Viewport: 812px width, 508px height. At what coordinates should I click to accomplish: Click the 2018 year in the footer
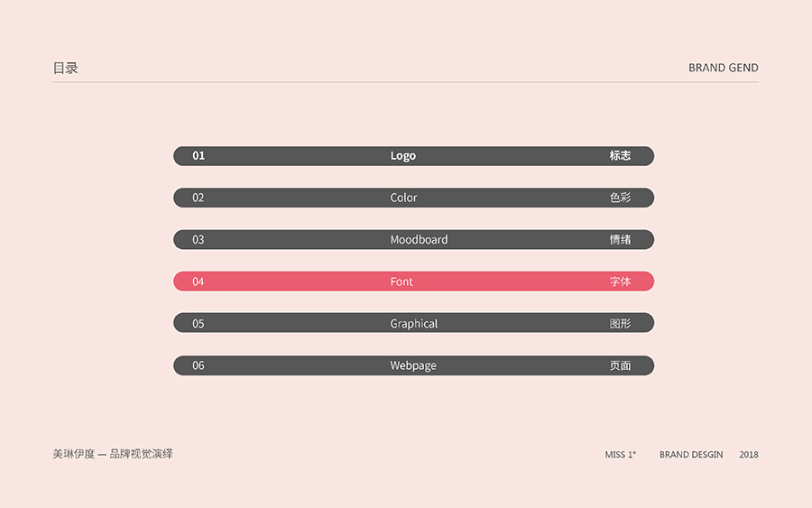tap(749, 455)
